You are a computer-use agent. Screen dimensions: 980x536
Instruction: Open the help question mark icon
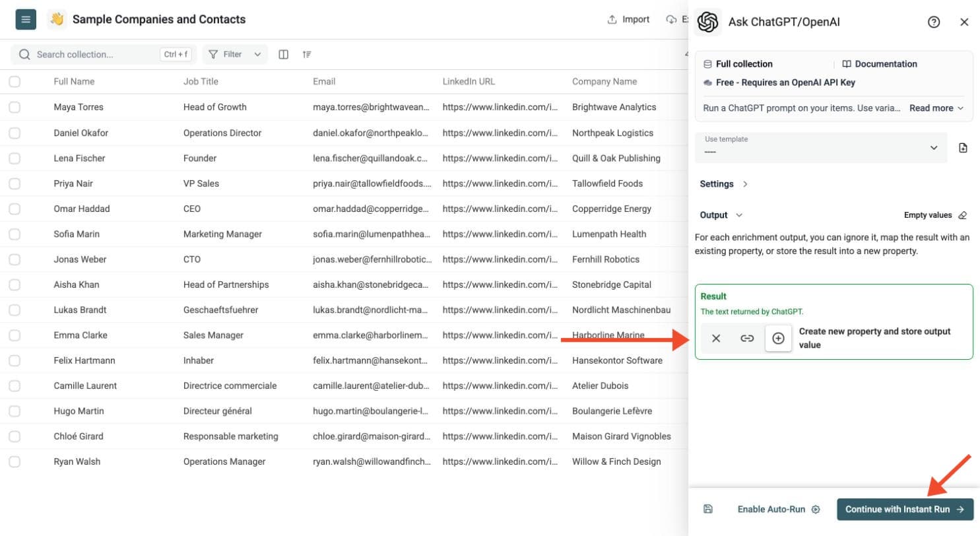coord(934,22)
